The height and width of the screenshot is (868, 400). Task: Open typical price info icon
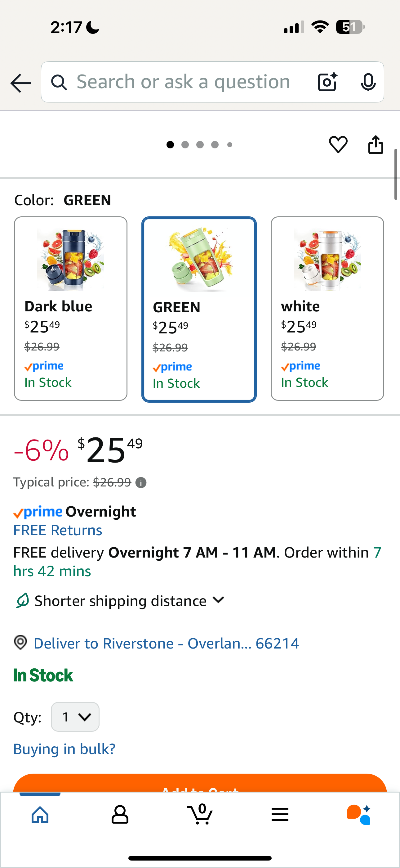tap(141, 483)
